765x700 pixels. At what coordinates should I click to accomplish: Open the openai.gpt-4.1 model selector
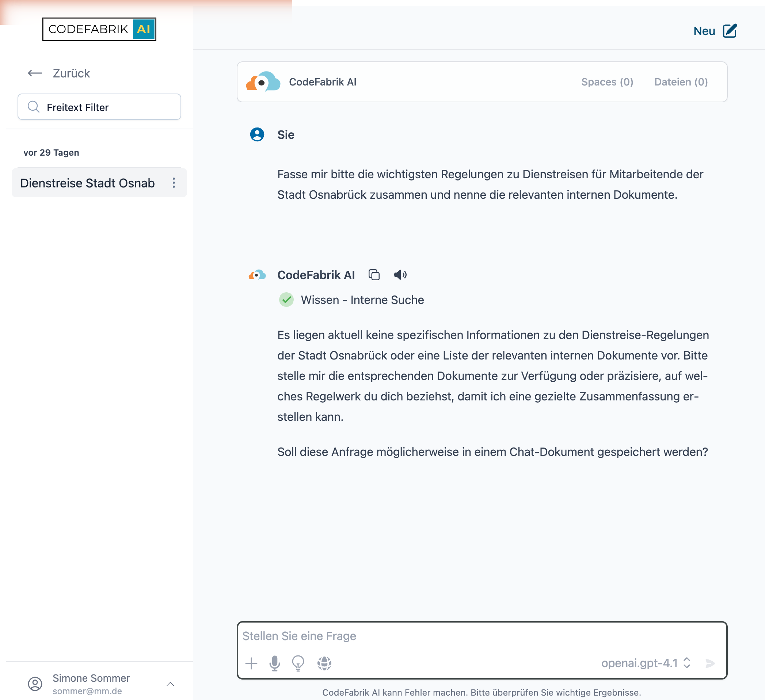click(x=646, y=663)
